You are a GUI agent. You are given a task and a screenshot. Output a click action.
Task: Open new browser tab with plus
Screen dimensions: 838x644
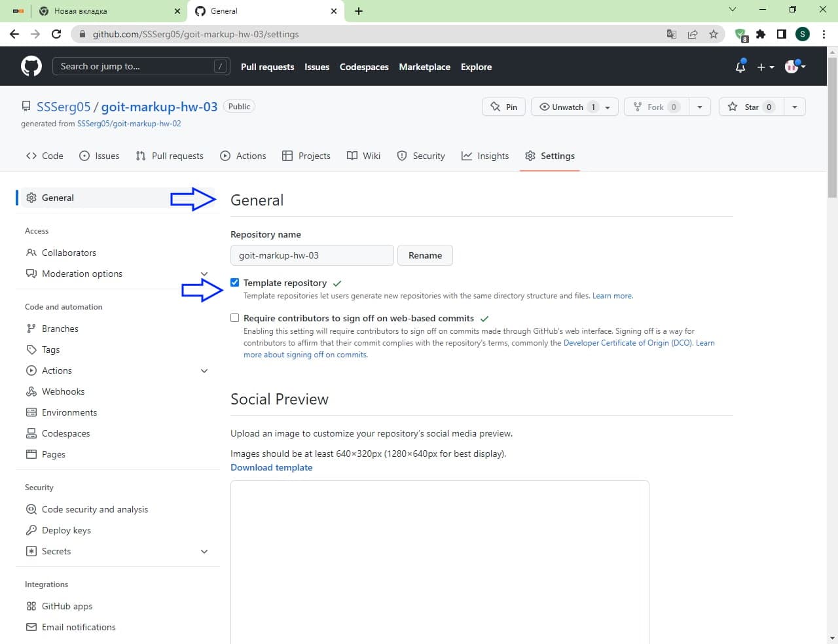(x=359, y=11)
